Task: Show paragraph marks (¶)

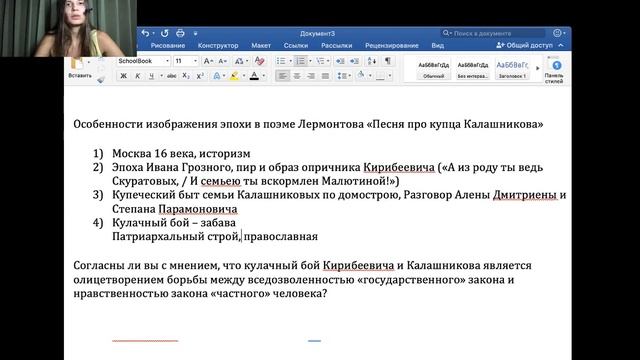Action: click(388, 61)
